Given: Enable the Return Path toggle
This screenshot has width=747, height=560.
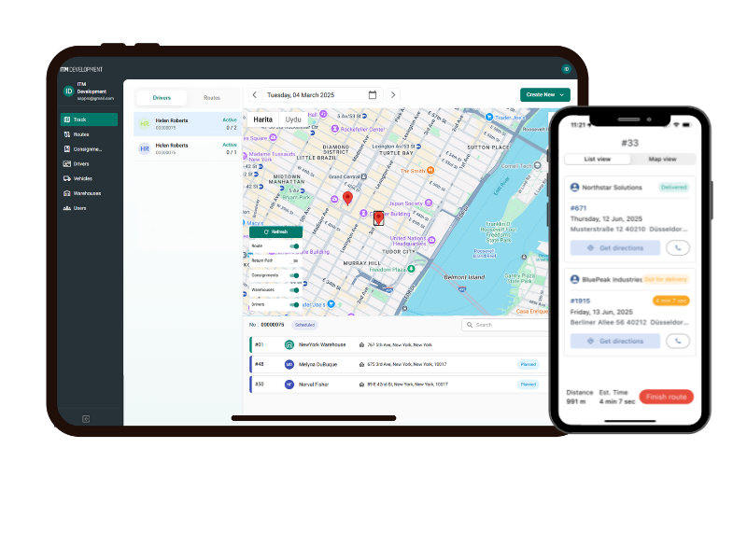Looking at the screenshot, I should point(292,260).
